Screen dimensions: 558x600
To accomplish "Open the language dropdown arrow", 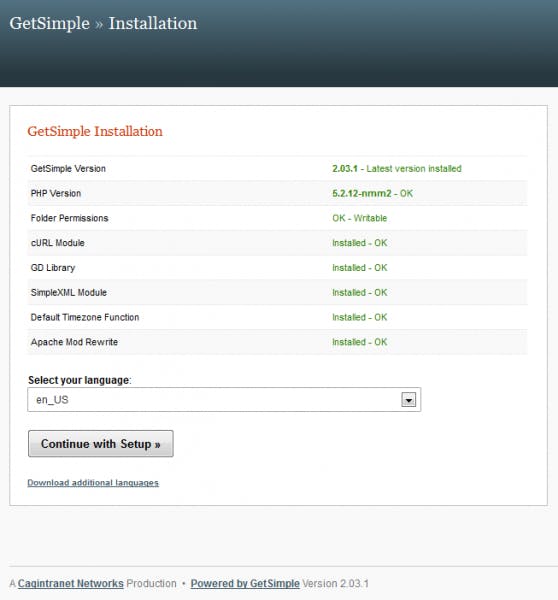I will 408,400.
